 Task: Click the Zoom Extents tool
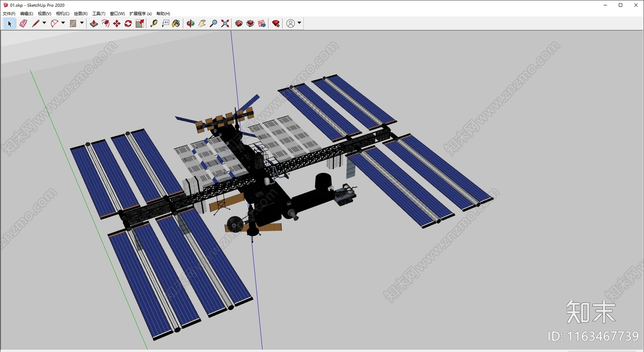(225, 24)
